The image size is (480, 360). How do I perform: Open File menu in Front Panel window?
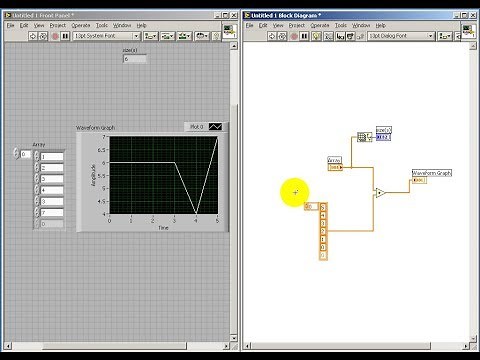pos(11,25)
